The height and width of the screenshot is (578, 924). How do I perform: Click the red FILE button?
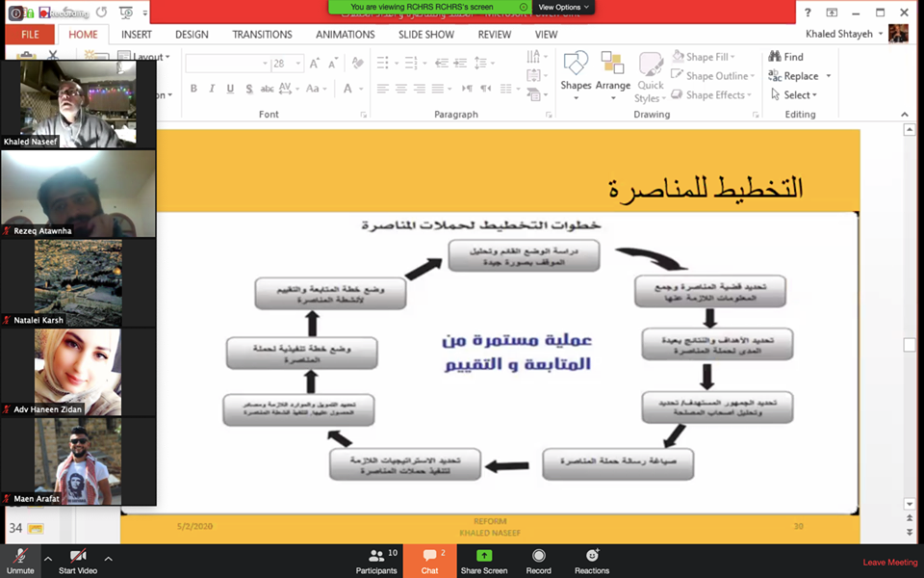(x=30, y=35)
